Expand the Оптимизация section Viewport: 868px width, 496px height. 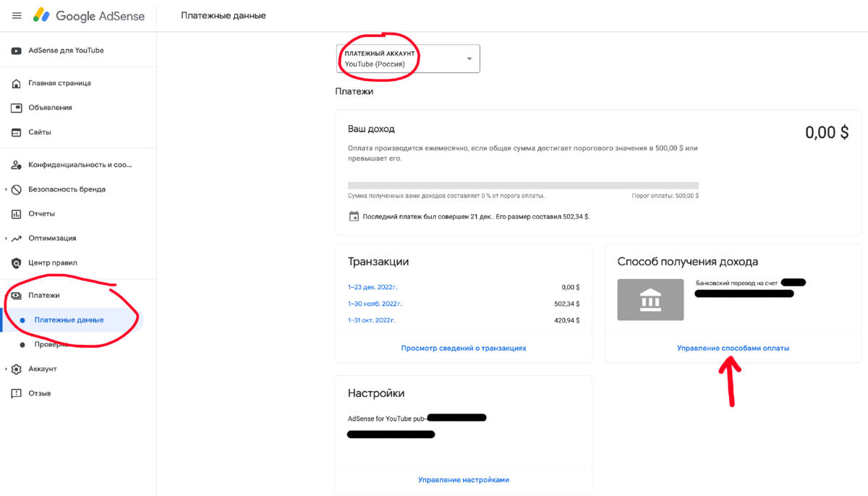click(x=6, y=239)
